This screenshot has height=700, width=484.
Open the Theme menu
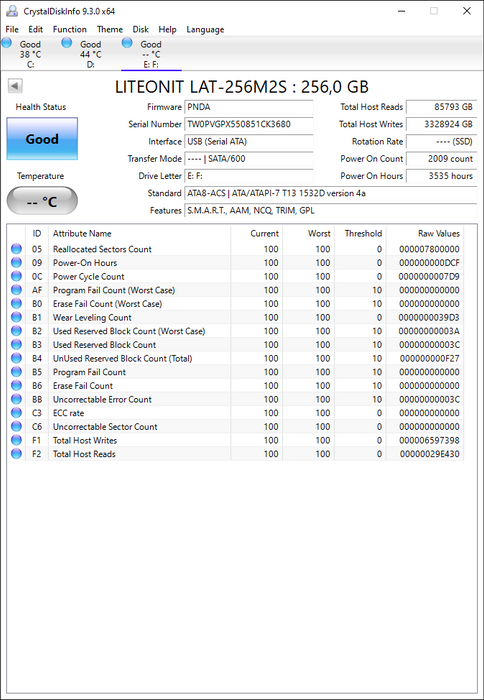[x=110, y=29]
